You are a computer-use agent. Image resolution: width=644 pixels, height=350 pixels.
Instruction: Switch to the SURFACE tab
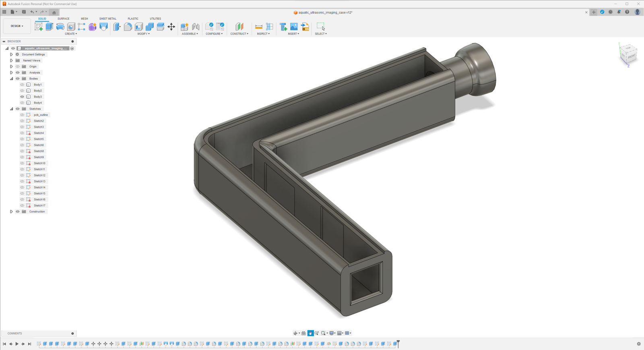tap(63, 19)
